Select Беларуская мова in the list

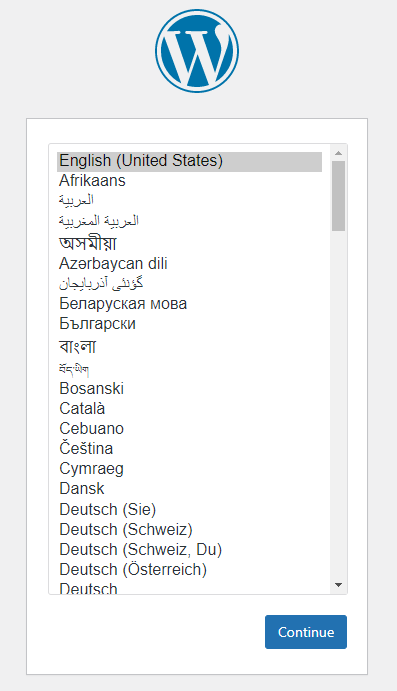click(x=189, y=304)
